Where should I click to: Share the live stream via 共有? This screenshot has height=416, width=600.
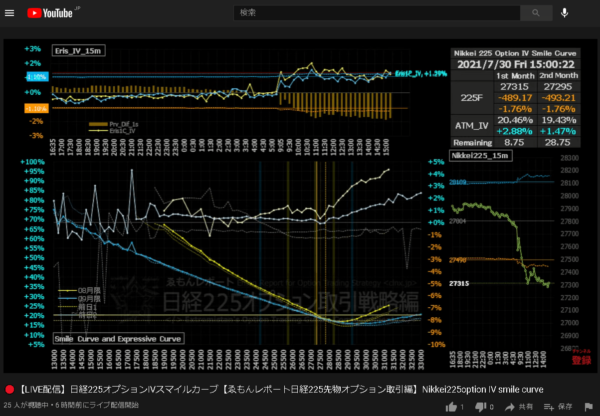[x=519, y=407]
